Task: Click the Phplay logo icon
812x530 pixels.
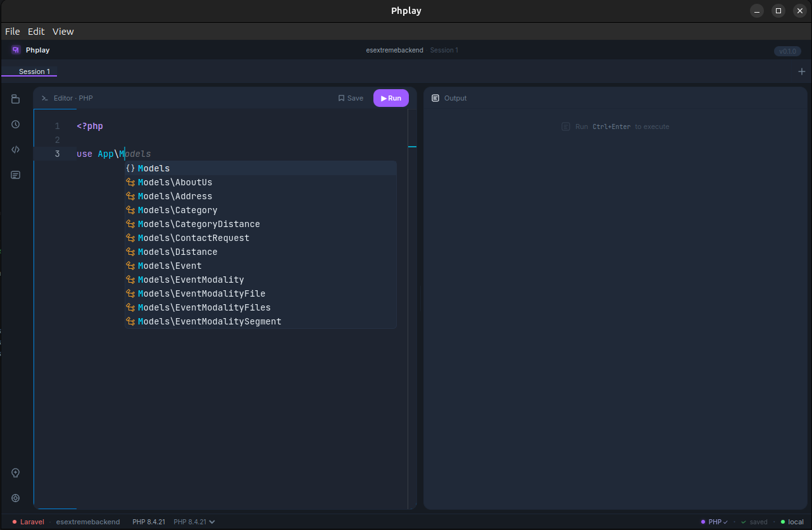Action: 16,50
